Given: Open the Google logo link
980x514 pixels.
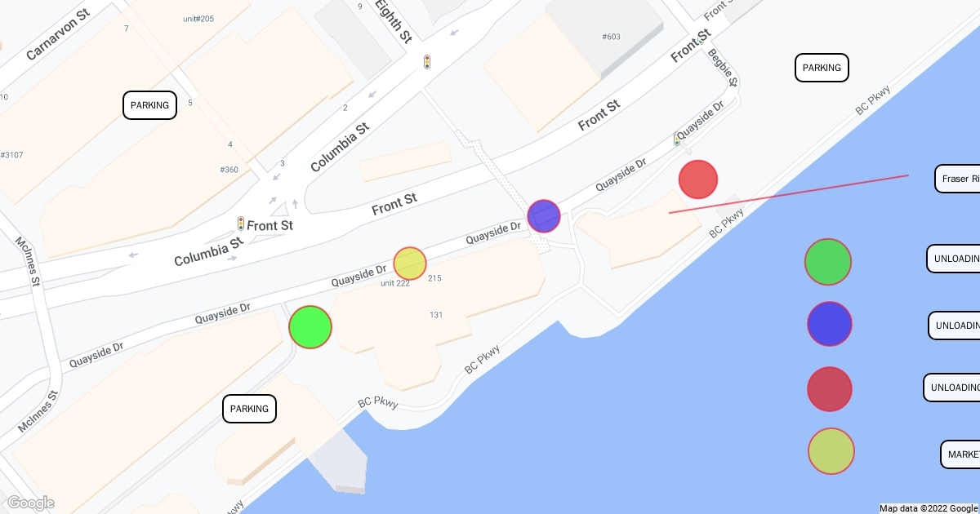Looking at the screenshot, I should [30, 503].
